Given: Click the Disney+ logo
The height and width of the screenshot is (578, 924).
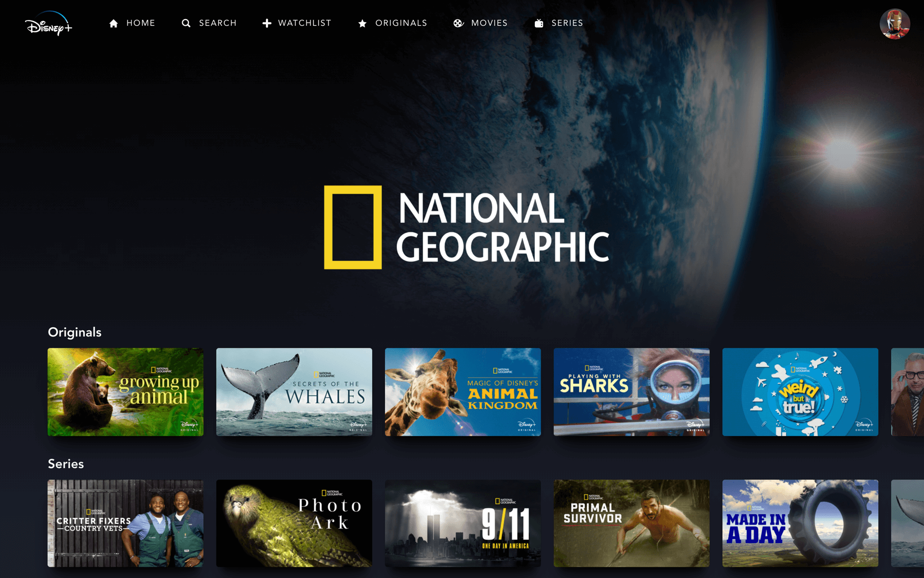Looking at the screenshot, I should click(48, 24).
